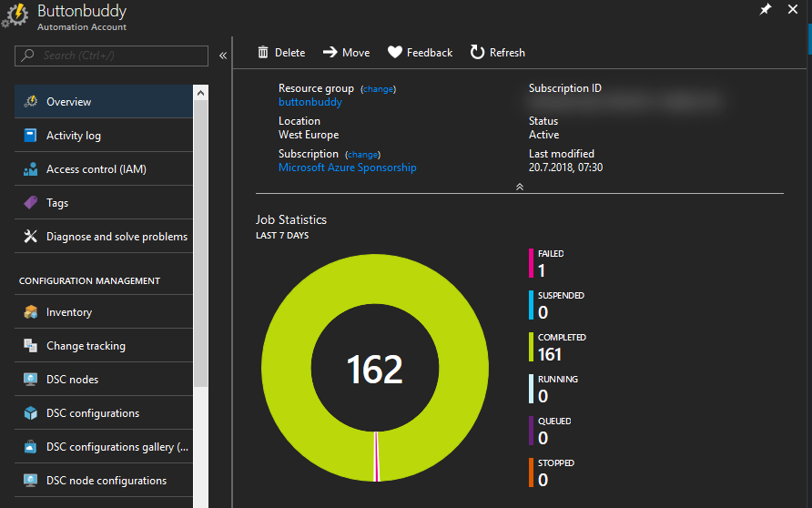Click the DSC node configurations icon

click(x=31, y=480)
